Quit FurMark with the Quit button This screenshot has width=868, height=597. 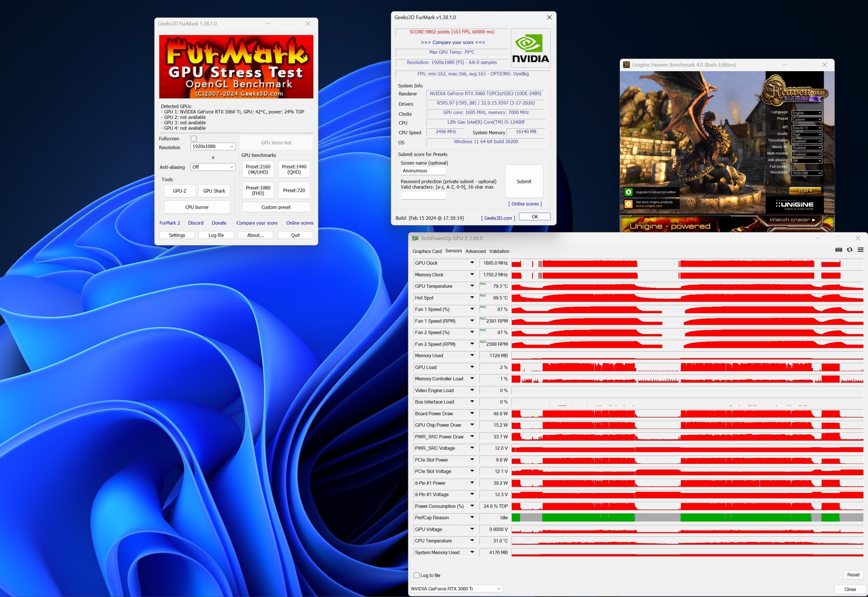click(x=295, y=235)
